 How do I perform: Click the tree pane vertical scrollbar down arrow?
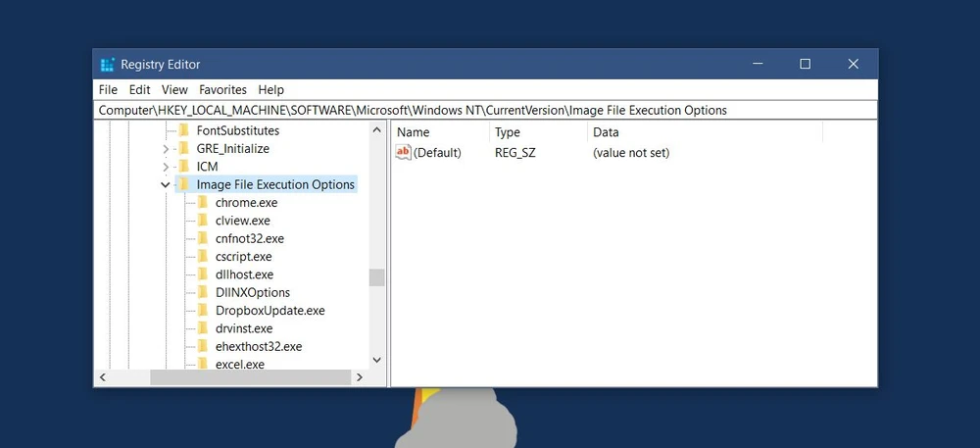click(376, 361)
